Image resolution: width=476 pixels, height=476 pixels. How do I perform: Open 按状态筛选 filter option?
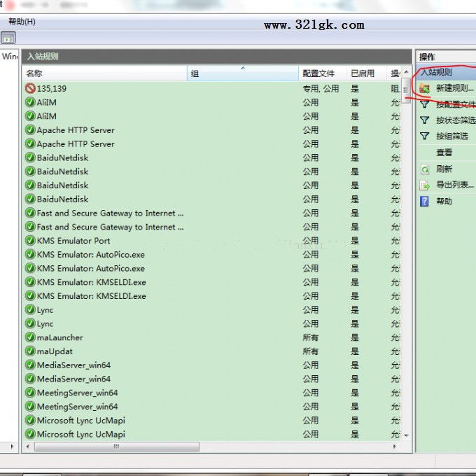(x=456, y=120)
